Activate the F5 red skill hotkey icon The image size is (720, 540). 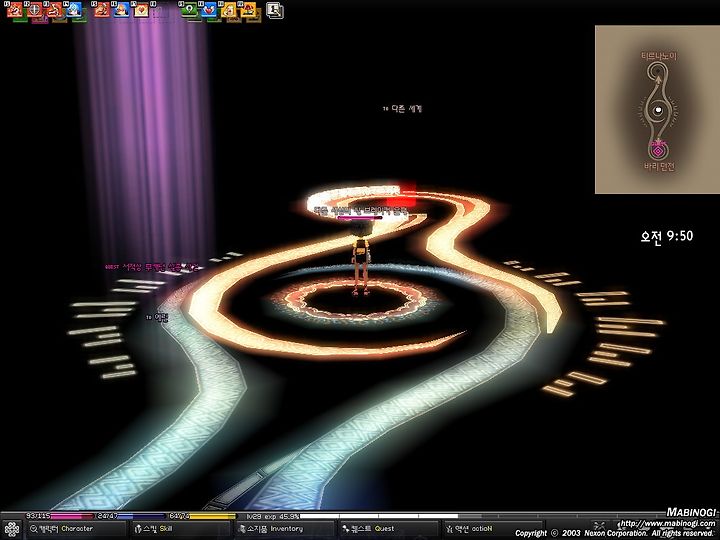[x=102, y=9]
